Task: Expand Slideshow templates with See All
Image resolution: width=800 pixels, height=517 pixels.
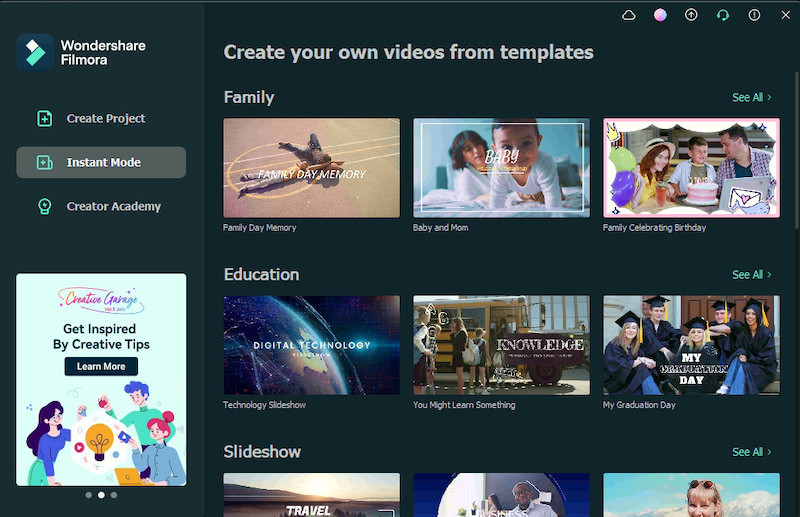Action: [752, 452]
